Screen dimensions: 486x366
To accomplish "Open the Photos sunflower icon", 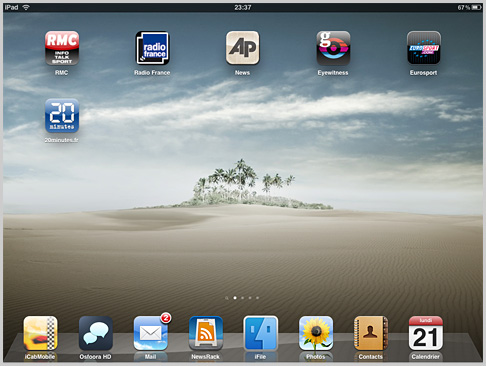I will 316,333.
